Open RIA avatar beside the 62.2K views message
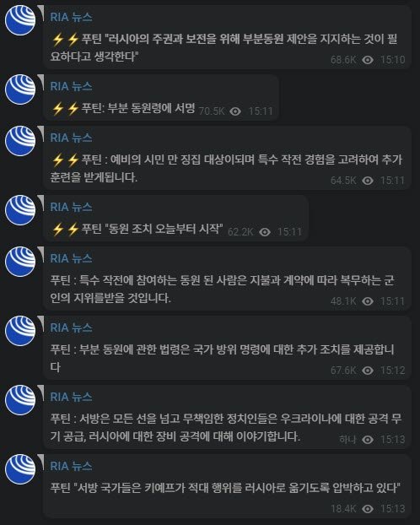The height and width of the screenshot is (525, 420). point(20,210)
